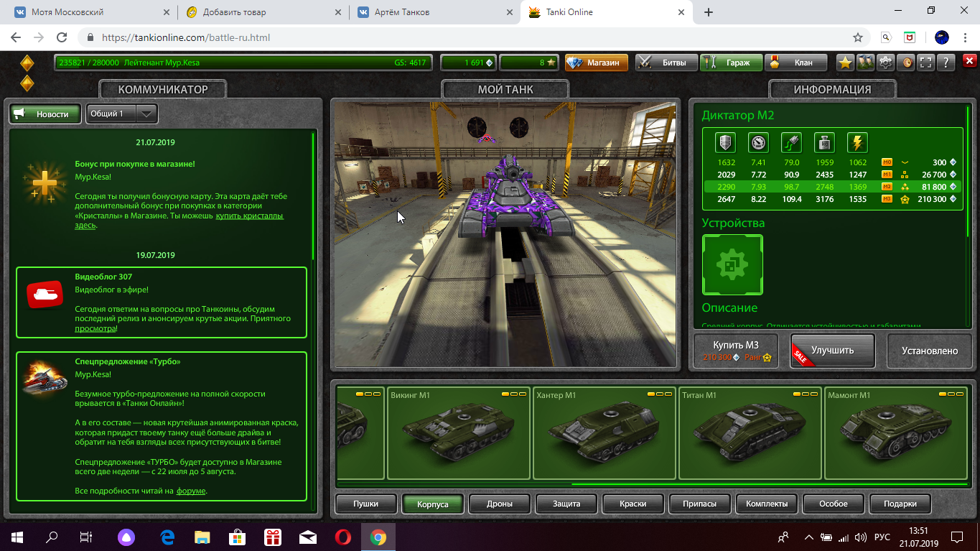Click the Улучшить upgrade button
980x551 pixels.
coord(832,351)
